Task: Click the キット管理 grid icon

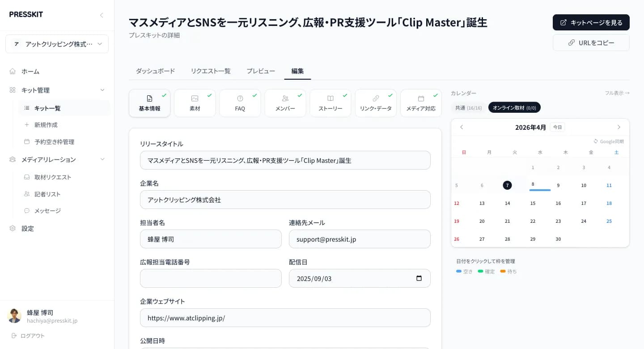Action: click(13, 90)
